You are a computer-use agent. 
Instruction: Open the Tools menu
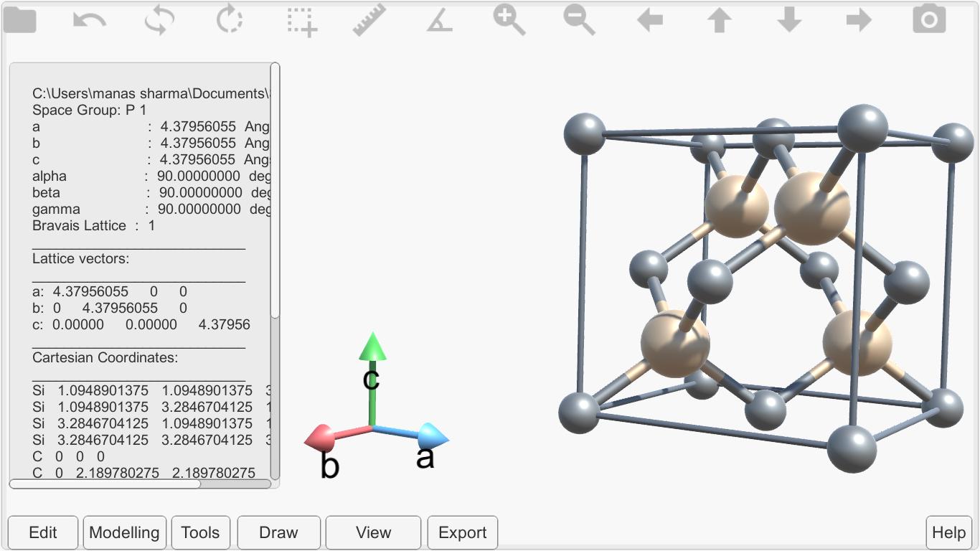tap(200, 532)
